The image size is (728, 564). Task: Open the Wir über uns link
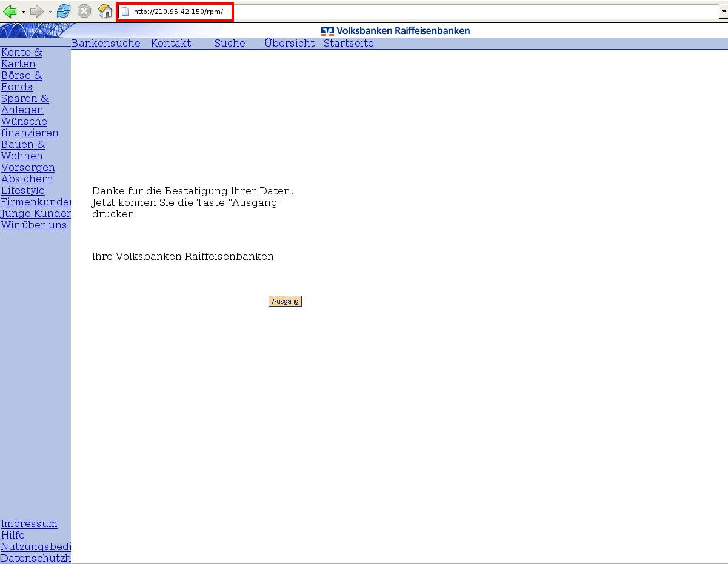pos(34,225)
